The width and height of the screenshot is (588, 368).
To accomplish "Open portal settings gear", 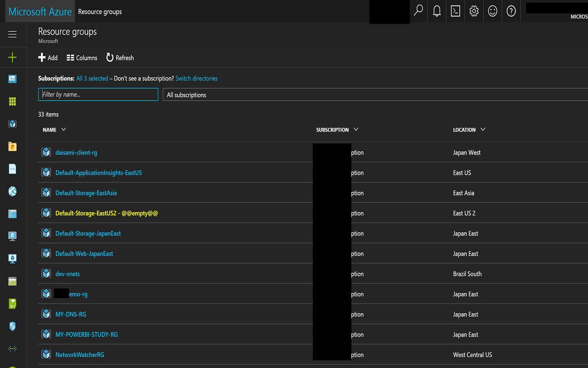I will point(474,11).
